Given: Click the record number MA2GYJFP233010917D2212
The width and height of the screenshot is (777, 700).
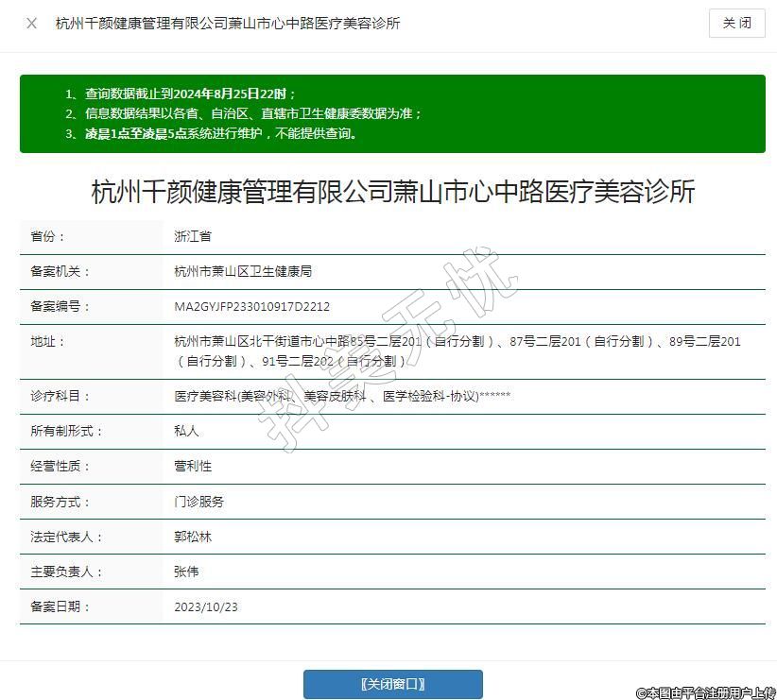Looking at the screenshot, I should click(x=252, y=307).
